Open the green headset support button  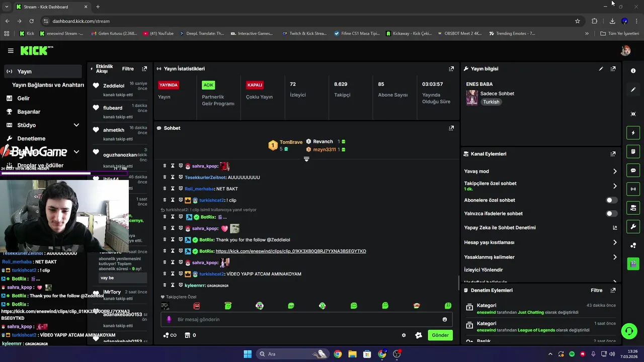tap(629, 331)
